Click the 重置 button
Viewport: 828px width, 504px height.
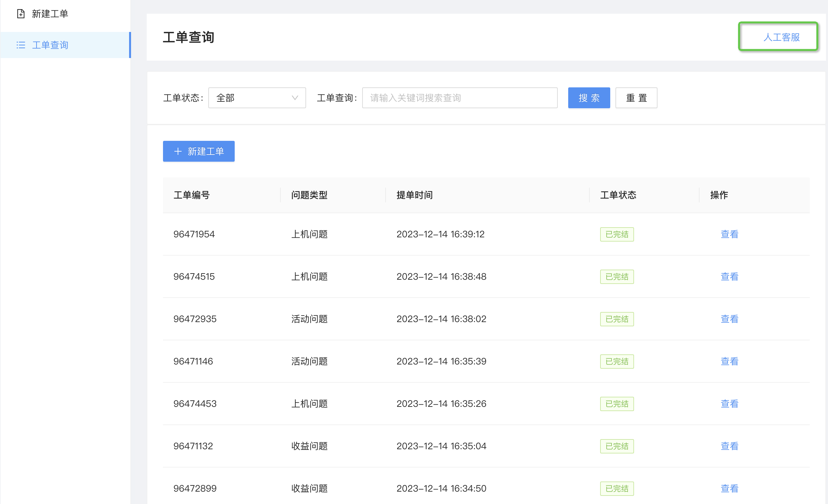[x=636, y=98]
